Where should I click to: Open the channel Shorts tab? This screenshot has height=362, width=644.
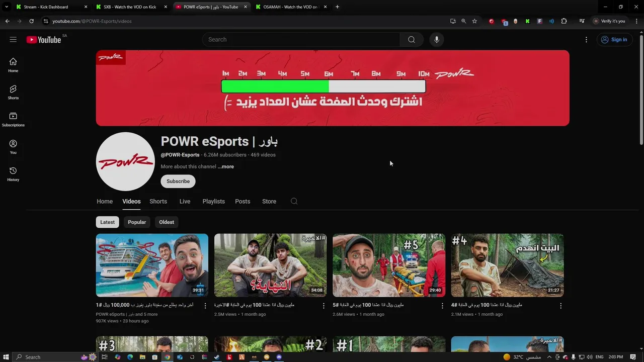pyautogui.click(x=158, y=201)
